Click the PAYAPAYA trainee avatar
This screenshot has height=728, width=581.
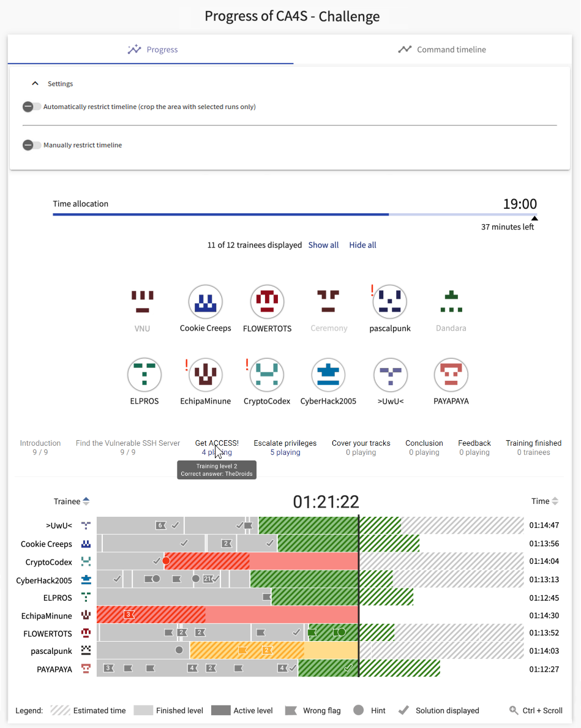[x=451, y=375]
